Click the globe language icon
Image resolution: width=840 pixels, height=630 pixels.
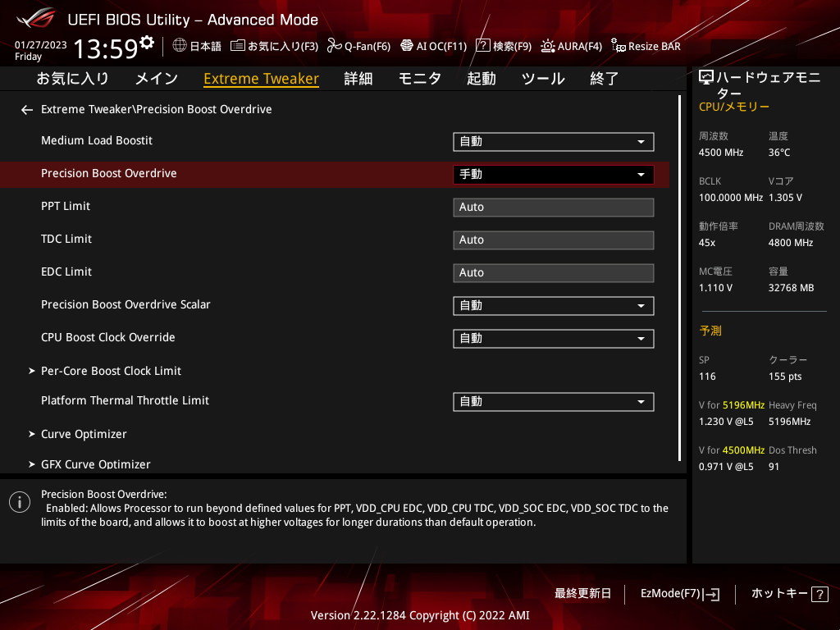point(180,46)
